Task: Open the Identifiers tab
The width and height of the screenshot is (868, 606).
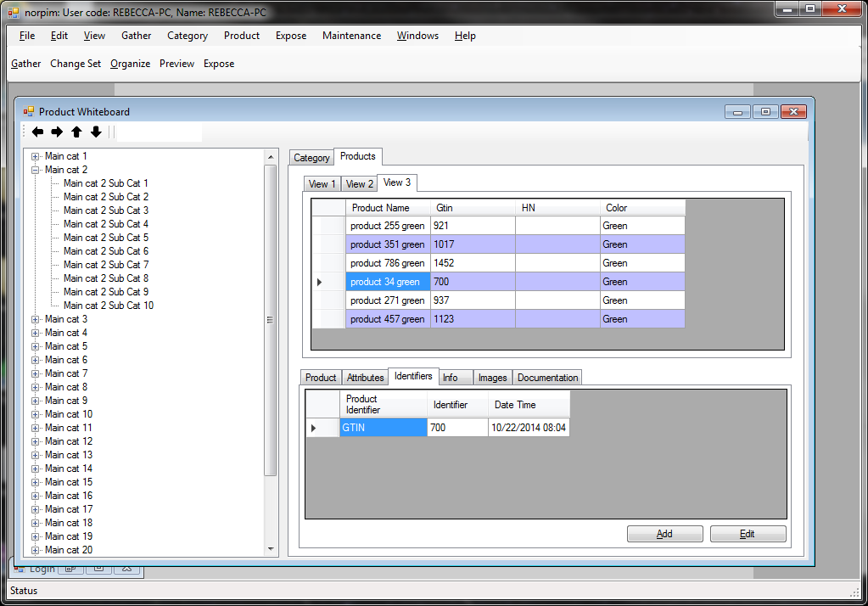Action: (413, 375)
